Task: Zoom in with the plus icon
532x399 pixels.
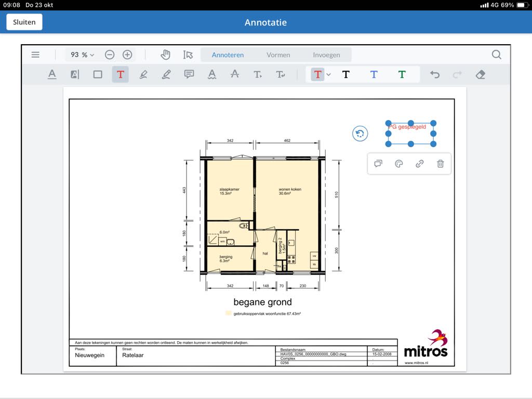Action: pos(127,55)
